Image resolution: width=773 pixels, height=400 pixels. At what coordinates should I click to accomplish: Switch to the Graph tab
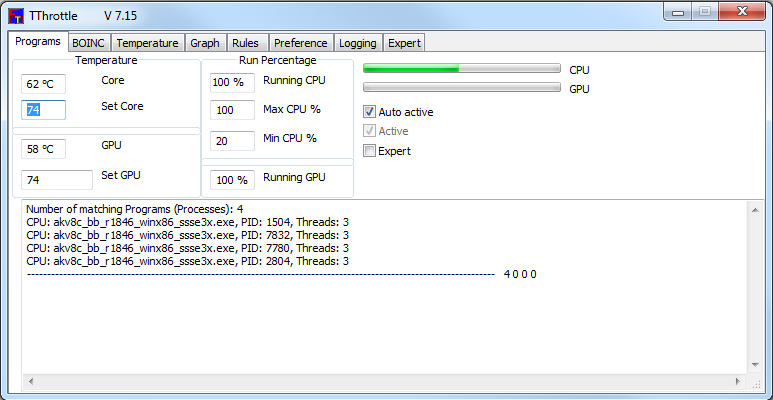(x=205, y=43)
